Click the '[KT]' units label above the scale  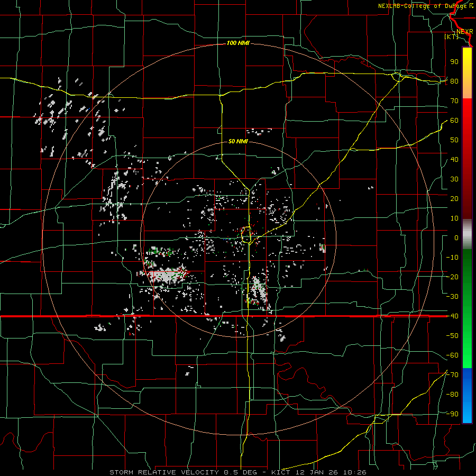(x=452, y=36)
